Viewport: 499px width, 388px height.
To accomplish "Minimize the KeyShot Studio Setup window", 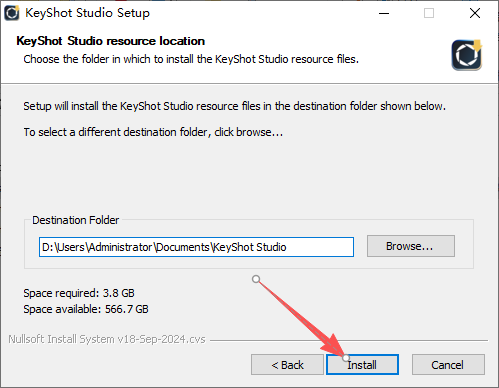I will 384,13.
